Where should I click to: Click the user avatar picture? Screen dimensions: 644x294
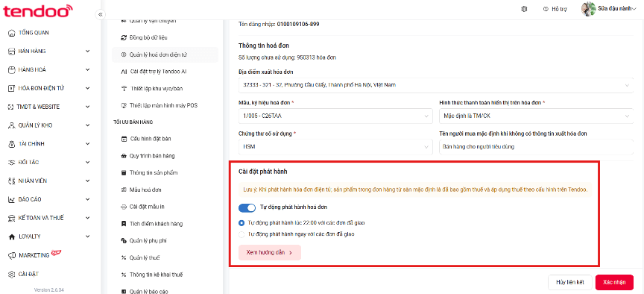(589, 9)
